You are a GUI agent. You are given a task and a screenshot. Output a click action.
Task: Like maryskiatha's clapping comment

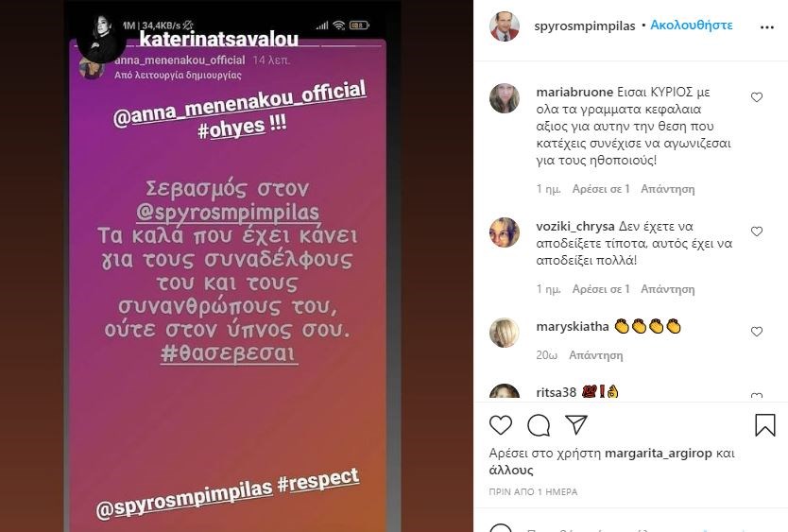[x=756, y=332]
